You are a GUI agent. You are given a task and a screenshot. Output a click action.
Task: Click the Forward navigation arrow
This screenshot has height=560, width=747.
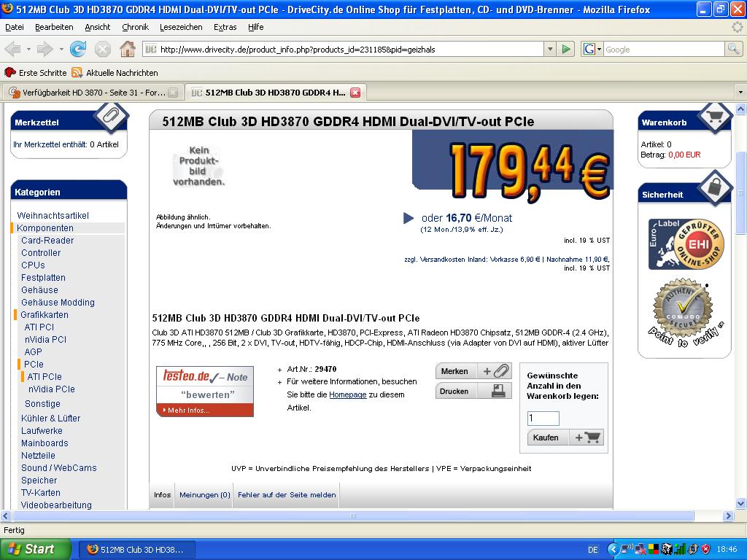(45, 49)
